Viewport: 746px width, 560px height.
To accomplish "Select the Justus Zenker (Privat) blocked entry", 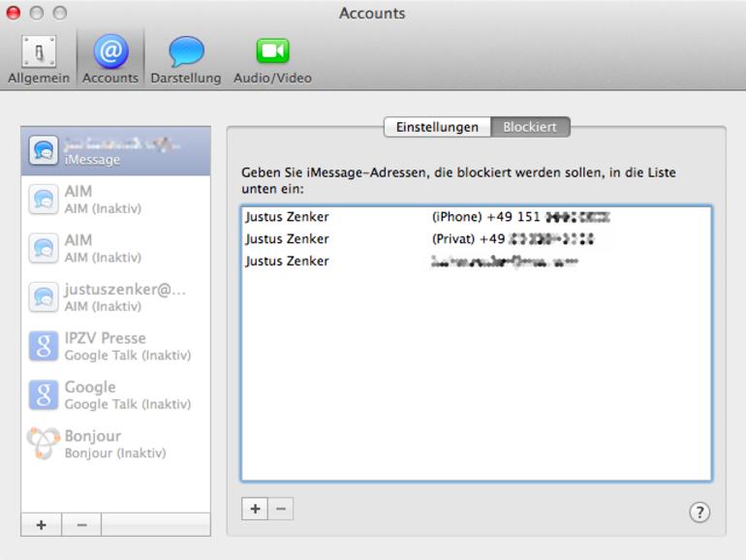I will [476, 239].
